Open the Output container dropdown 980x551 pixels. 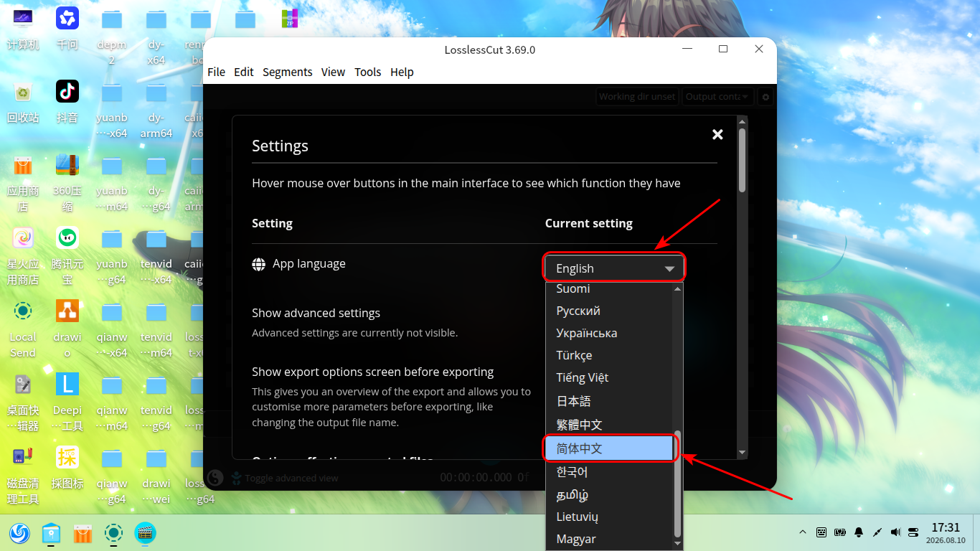[x=717, y=96]
